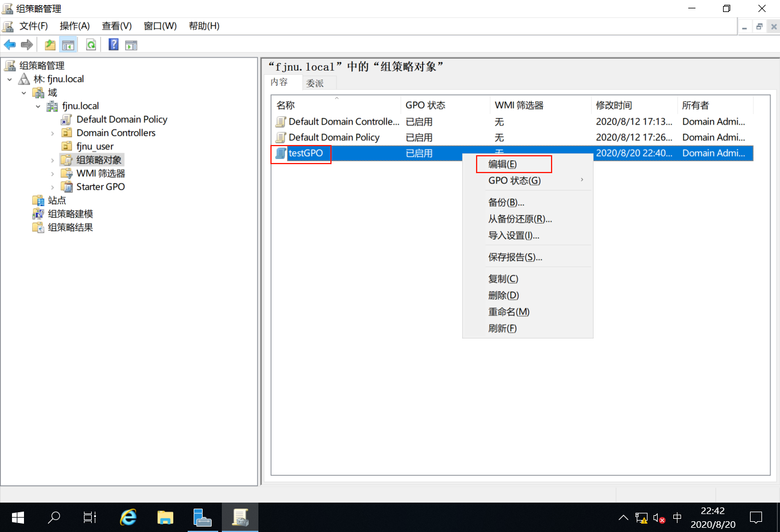Click the Up one level folder icon
This screenshot has width=780, height=532.
coord(50,45)
